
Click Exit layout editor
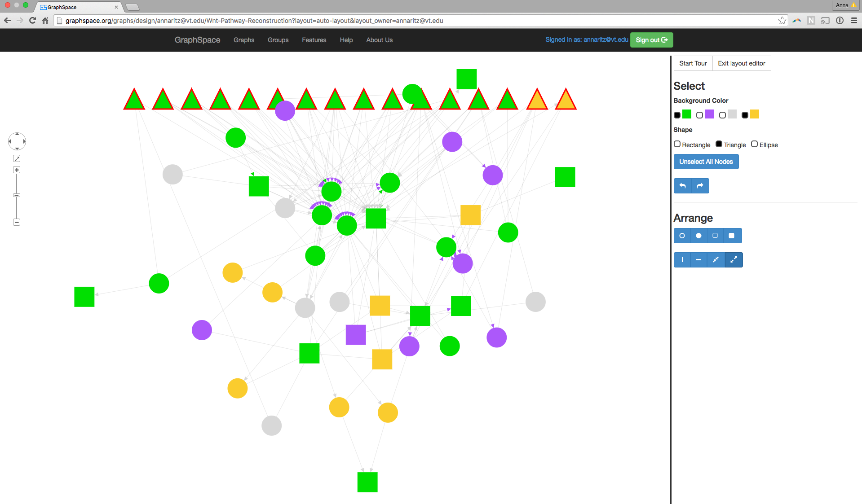click(742, 63)
